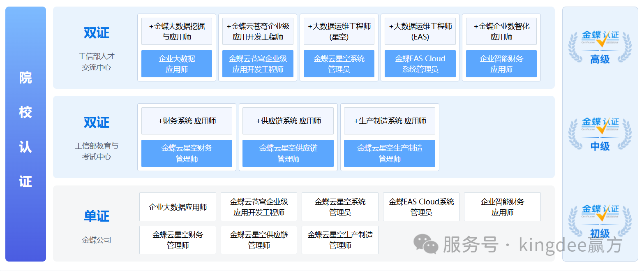Open +大数据运维工程师(星空) box

click(339, 31)
